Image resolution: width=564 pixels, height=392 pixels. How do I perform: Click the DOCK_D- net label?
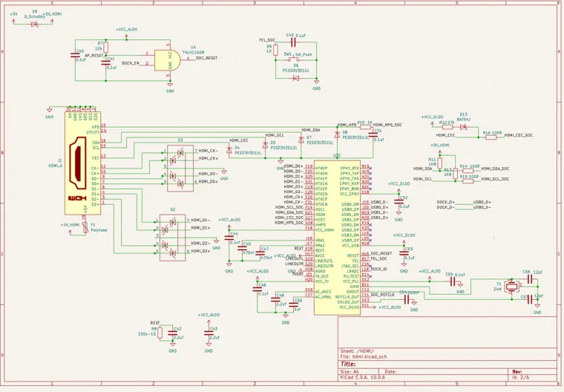pyautogui.click(x=446, y=207)
